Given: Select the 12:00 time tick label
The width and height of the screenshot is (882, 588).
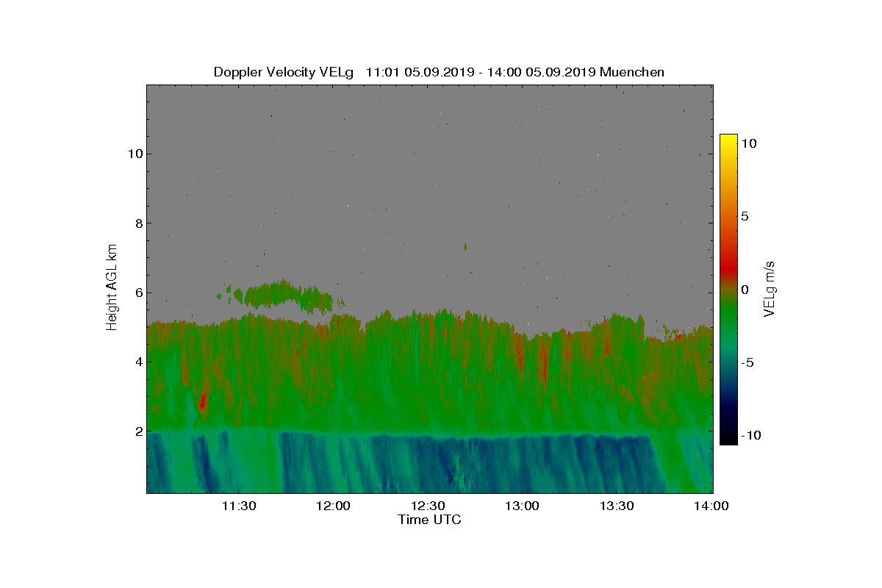Looking at the screenshot, I should [334, 506].
